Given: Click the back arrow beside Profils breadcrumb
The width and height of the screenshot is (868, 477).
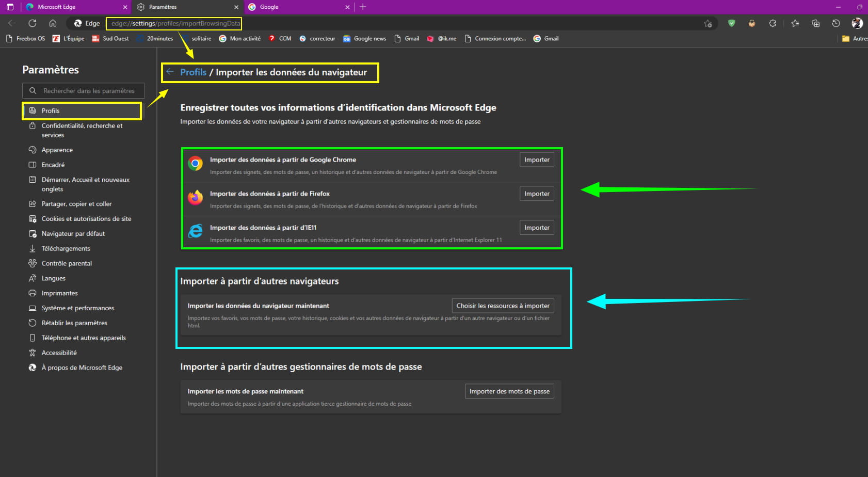Looking at the screenshot, I should click(170, 72).
